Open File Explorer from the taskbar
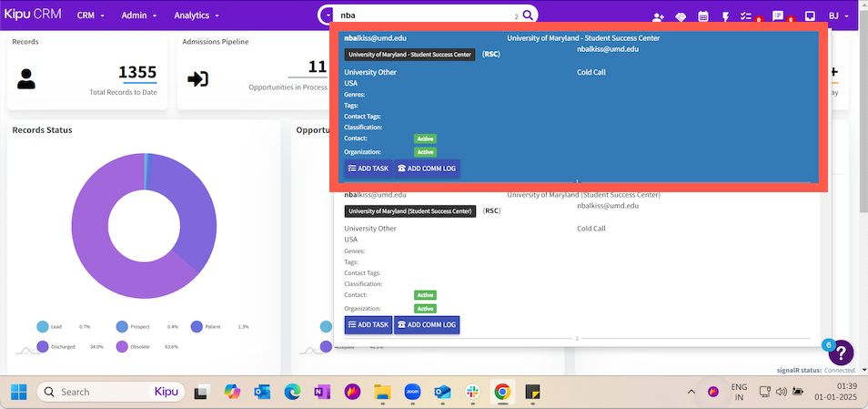Viewport: 868px width, 409px height. 382,392
